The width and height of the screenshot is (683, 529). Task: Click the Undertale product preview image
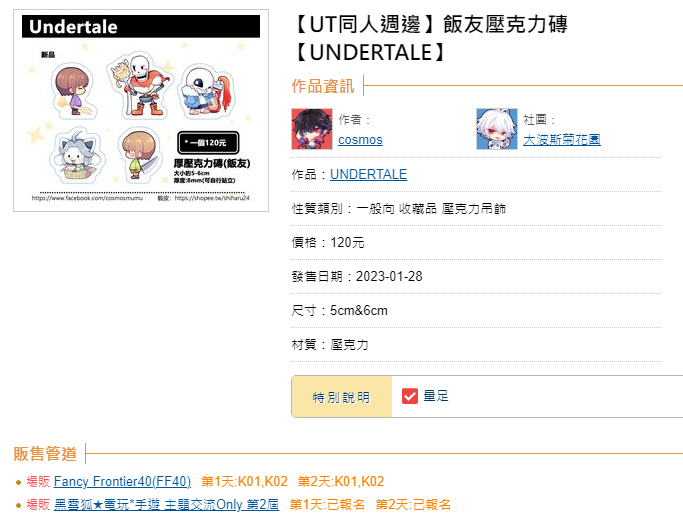tap(141, 110)
